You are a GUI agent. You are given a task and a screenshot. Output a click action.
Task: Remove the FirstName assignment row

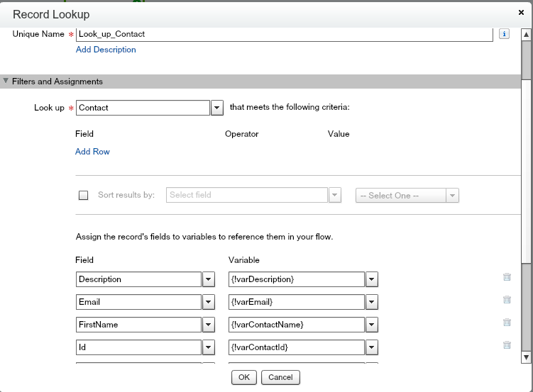coord(507,323)
